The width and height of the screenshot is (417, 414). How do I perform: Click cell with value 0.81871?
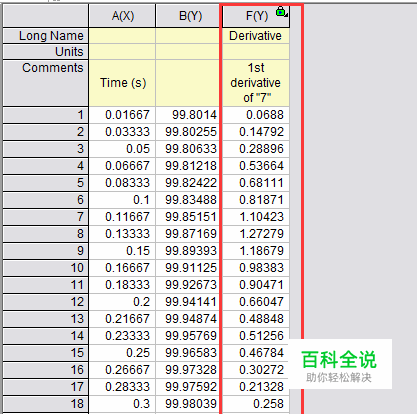pyautogui.click(x=256, y=200)
